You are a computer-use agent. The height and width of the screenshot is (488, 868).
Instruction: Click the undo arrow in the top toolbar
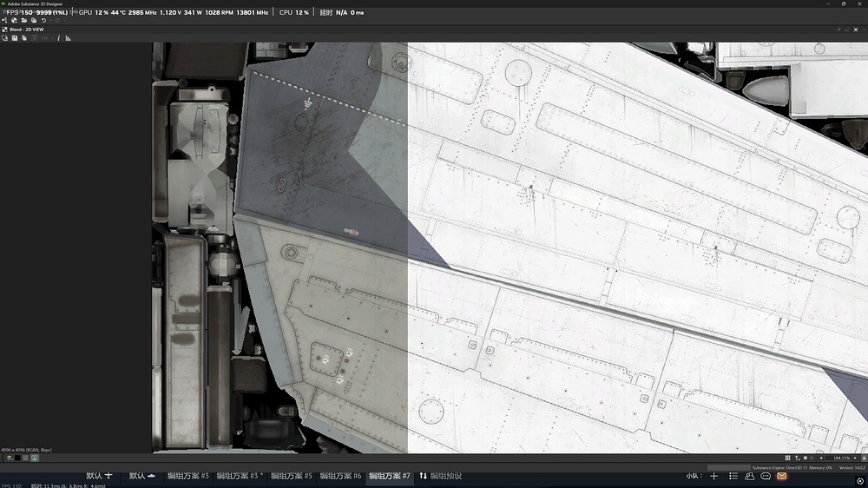pos(43,20)
